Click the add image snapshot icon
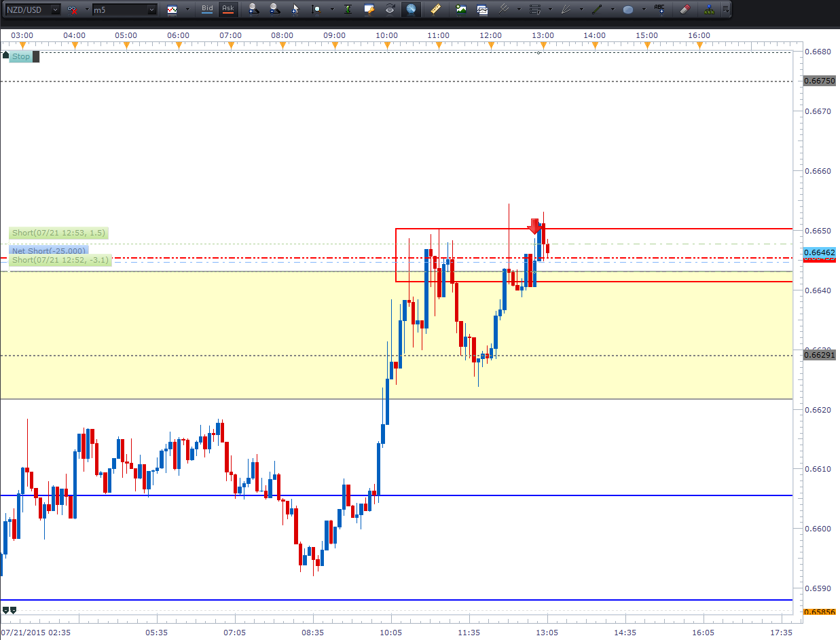 [461, 10]
